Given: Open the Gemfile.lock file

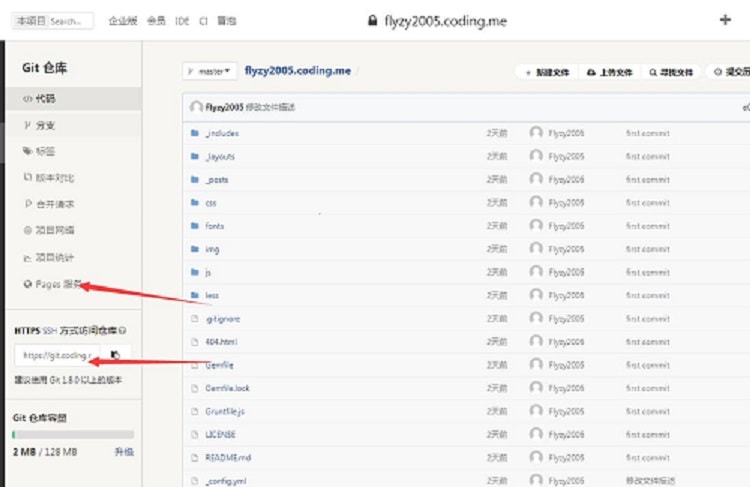Looking at the screenshot, I should tap(227, 388).
